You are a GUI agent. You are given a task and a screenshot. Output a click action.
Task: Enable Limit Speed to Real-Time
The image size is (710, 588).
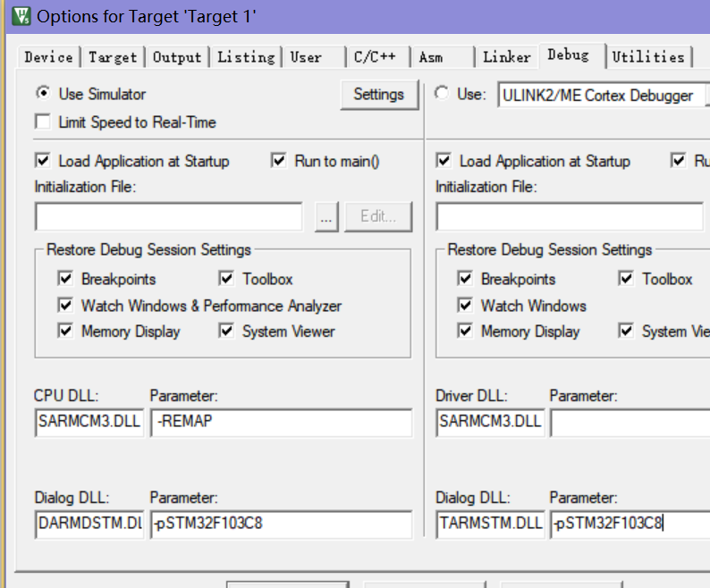coord(43,122)
